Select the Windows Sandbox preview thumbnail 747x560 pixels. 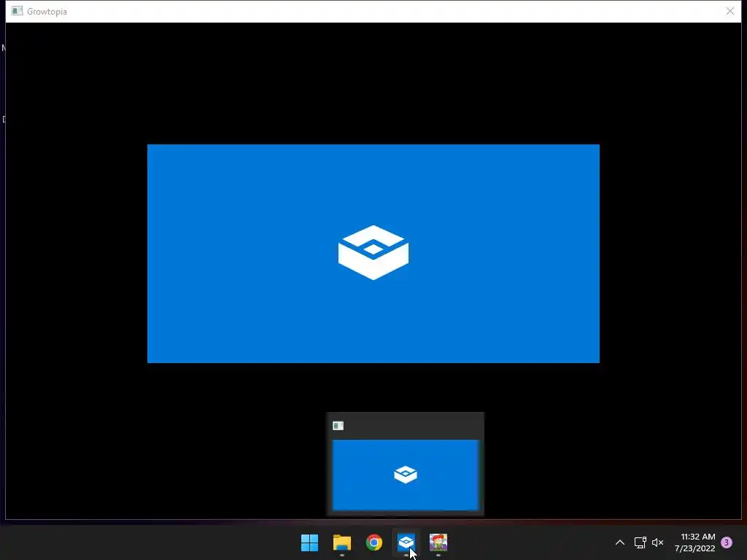406,475
